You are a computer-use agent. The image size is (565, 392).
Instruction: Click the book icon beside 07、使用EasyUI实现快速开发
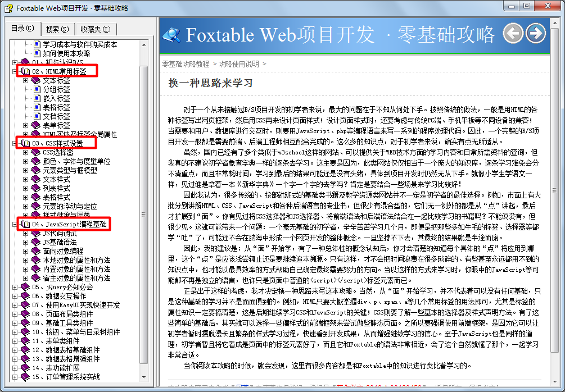tap(25, 306)
